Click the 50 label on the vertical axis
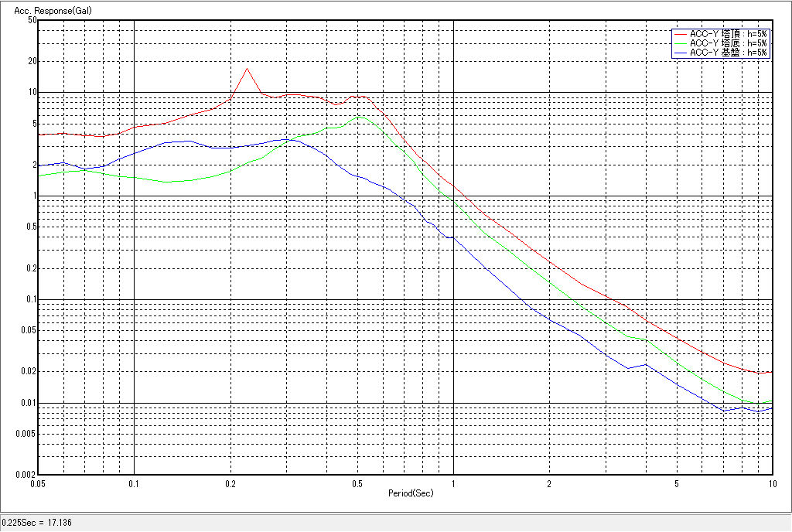Screen dimensions: 792x532 click(32, 20)
